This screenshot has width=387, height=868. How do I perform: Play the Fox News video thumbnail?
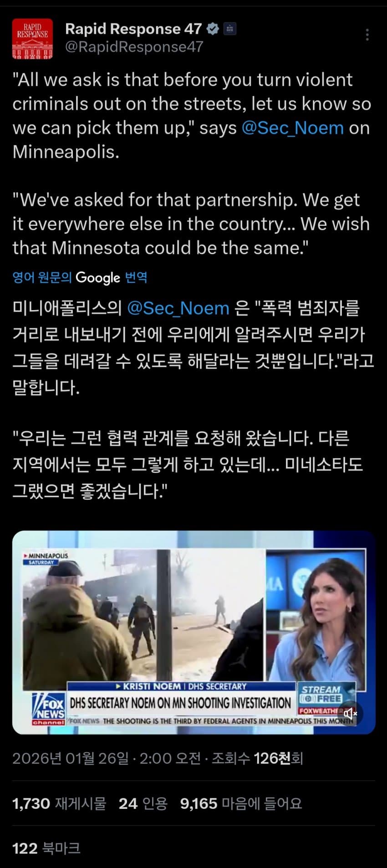point(193,633)
